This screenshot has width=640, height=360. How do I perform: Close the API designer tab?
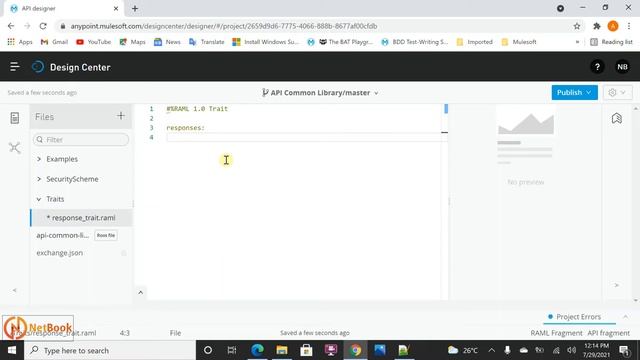116,8
